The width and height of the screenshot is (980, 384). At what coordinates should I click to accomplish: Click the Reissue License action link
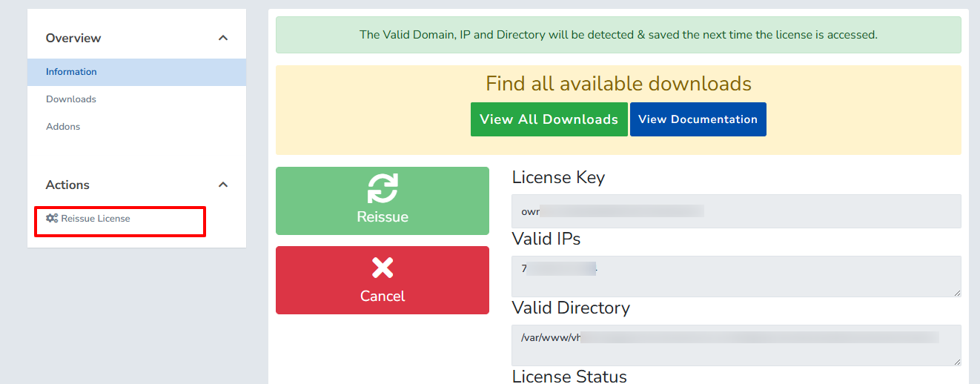[x=95, y=219]
